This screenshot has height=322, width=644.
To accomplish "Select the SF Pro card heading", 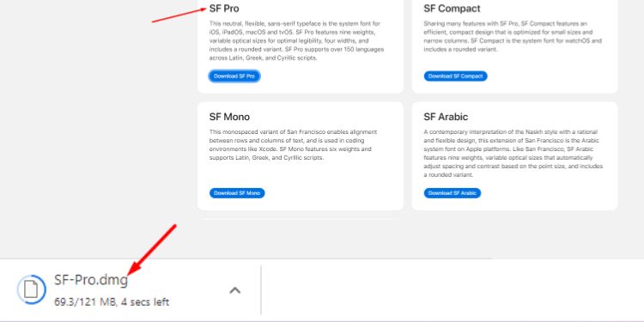I will (x=224, y=9).
